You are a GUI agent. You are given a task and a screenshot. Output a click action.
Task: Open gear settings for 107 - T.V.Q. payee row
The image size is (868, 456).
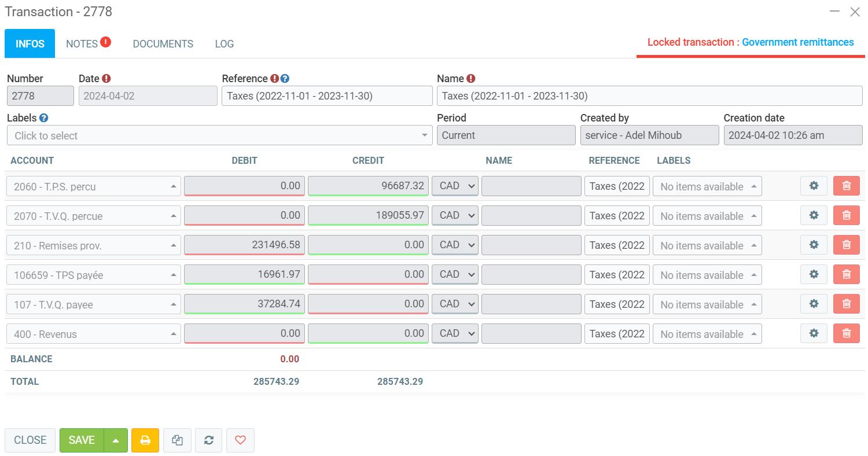(x=814, y=304)
